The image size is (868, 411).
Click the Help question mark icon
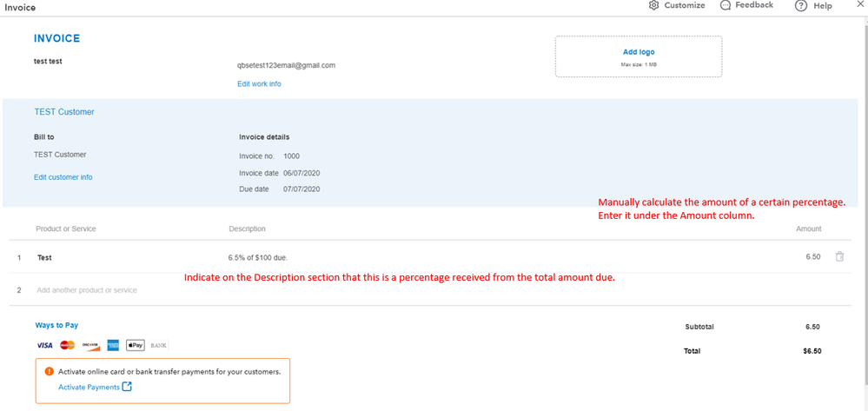800,5
